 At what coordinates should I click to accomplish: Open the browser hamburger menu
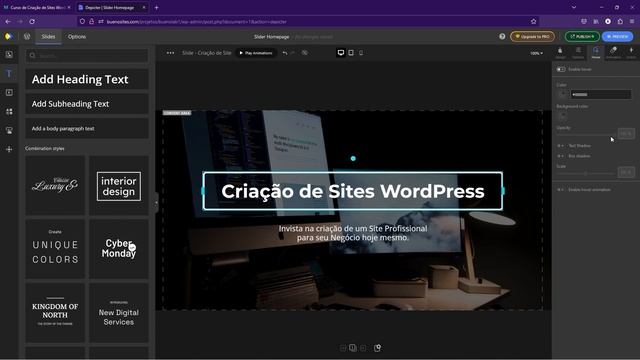pyautogui.click(x=632, y=21)
